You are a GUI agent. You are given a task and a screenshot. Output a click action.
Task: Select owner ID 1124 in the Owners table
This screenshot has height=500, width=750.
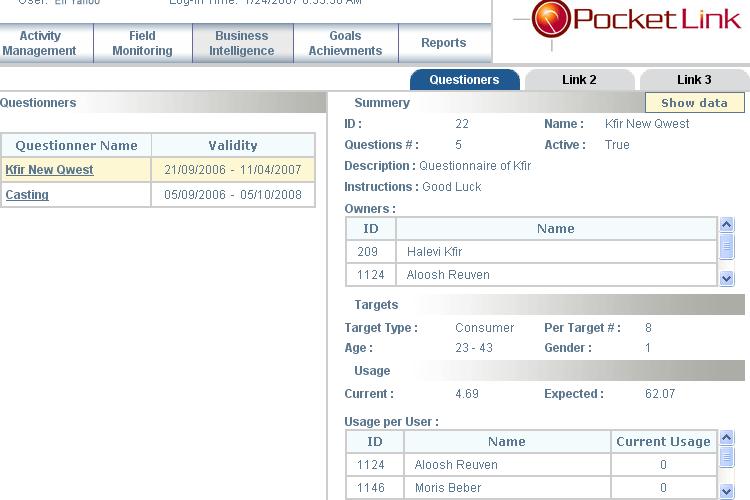(x=371, y=275)
